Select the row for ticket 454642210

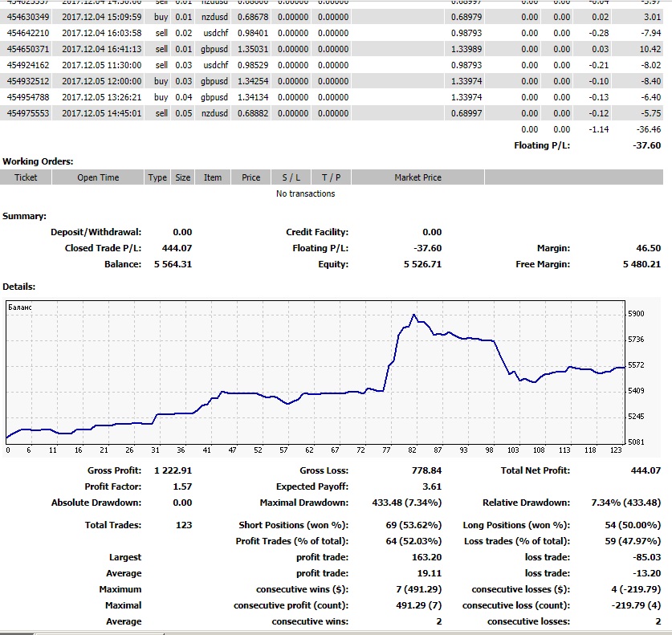click(27, 33)
